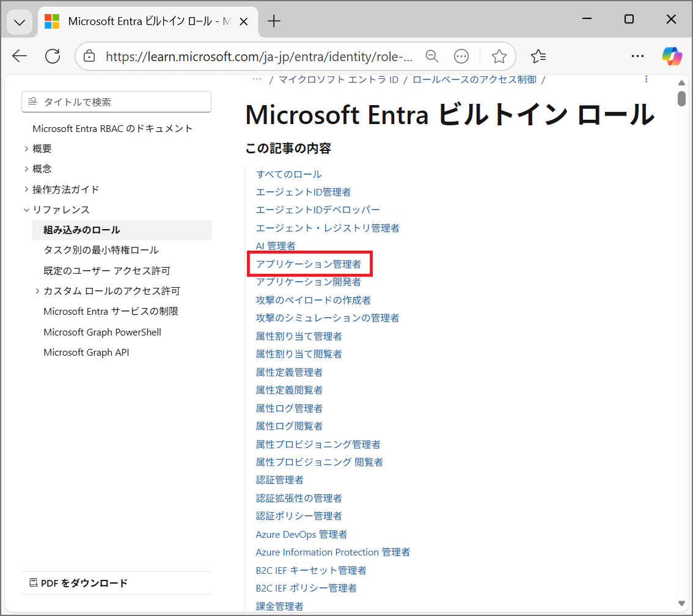The image size is (693, 616).
Task: Jump to すべてのロール section
Action: coord(288,174)
